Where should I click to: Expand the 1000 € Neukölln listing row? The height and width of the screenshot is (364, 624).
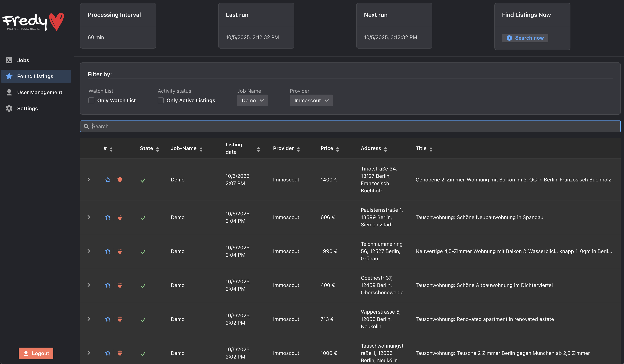[89, 353]
